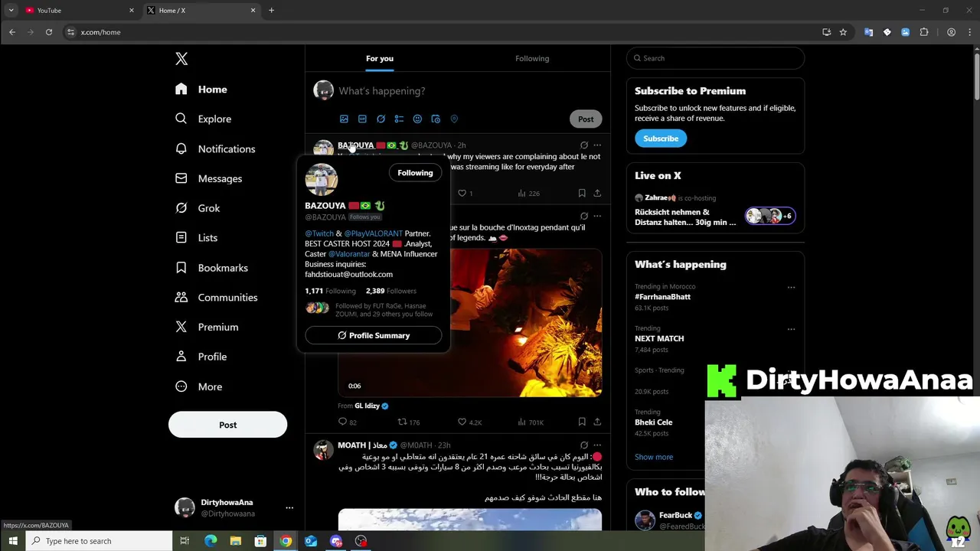The image size is (980, 551).
Task: Reload the page in Chrome
Action: (x=49, y=32)
